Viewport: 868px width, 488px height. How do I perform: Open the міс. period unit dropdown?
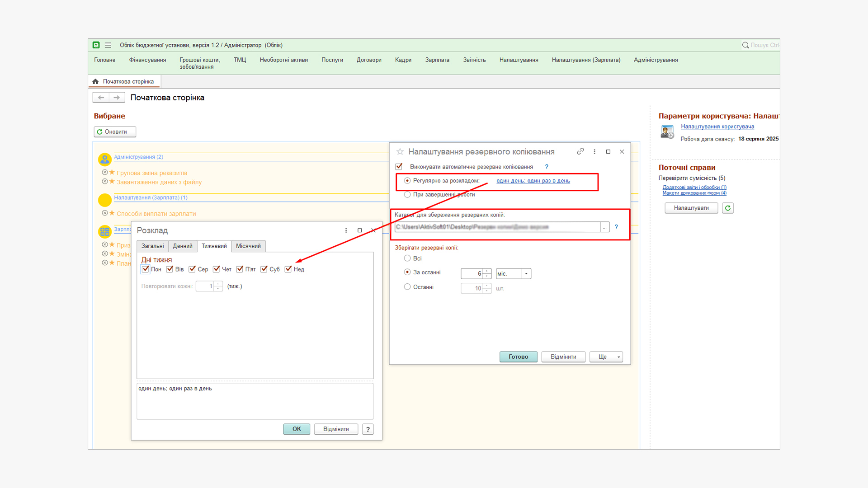click(526, 274)
